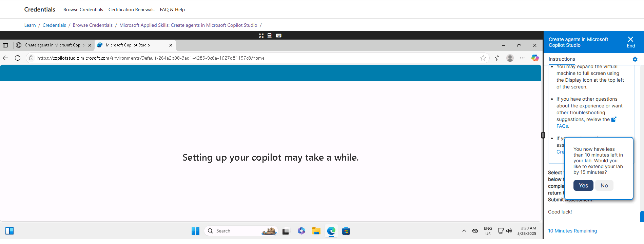The height and width of the screenshot is (244, 644).
Task: Go to Browse Credentials in the breadcrumb
Action: tap(93, 25)
